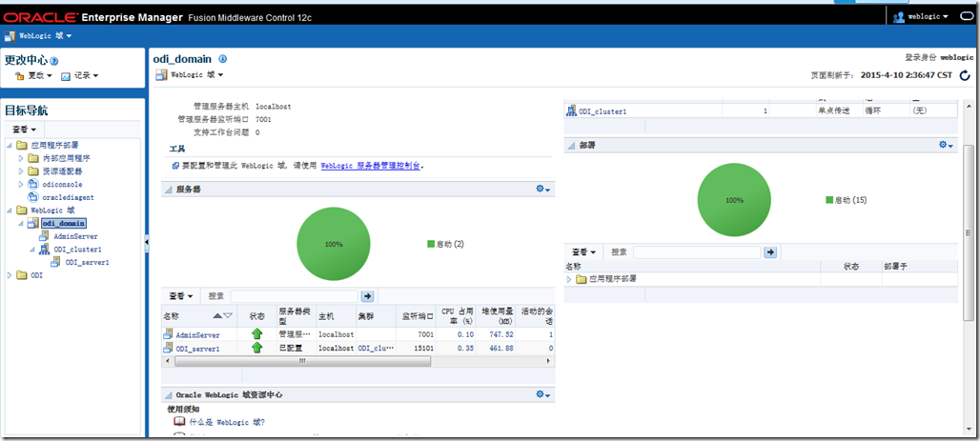Sort the 名称 column ascending
The image size is (980, 441).
(217, 316)
